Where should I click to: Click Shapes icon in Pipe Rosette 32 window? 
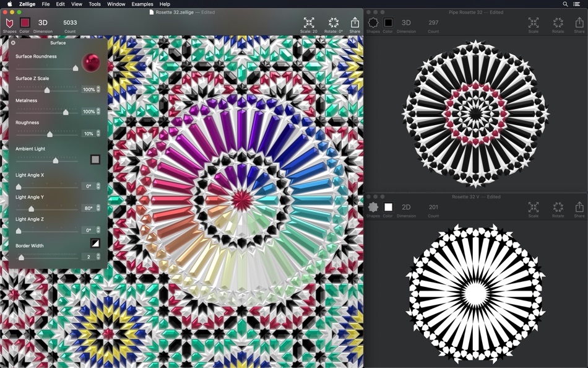[373, 23]
